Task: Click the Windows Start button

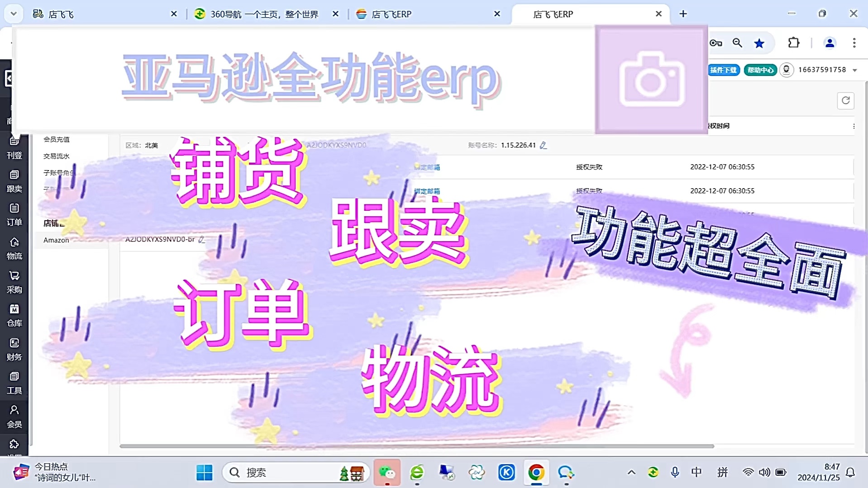Action: (205, 472)
